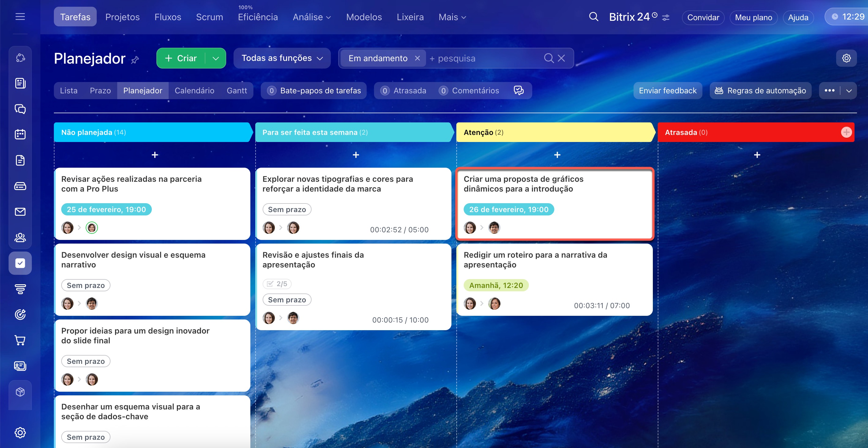Switch to the Gantt view tab
Screen dimensions: 868x448
(x=237, y=91)
